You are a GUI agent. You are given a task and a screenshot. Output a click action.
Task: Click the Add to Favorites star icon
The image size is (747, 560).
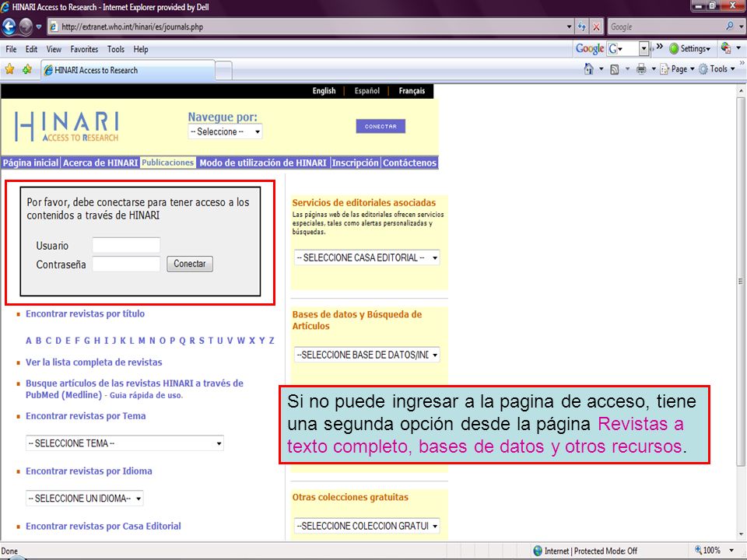[27, 69]
